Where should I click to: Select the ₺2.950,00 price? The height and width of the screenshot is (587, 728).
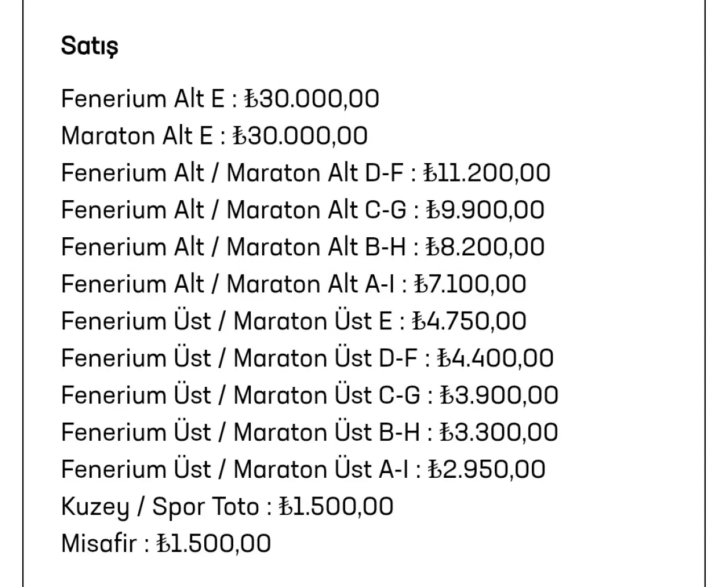[486, 469]
